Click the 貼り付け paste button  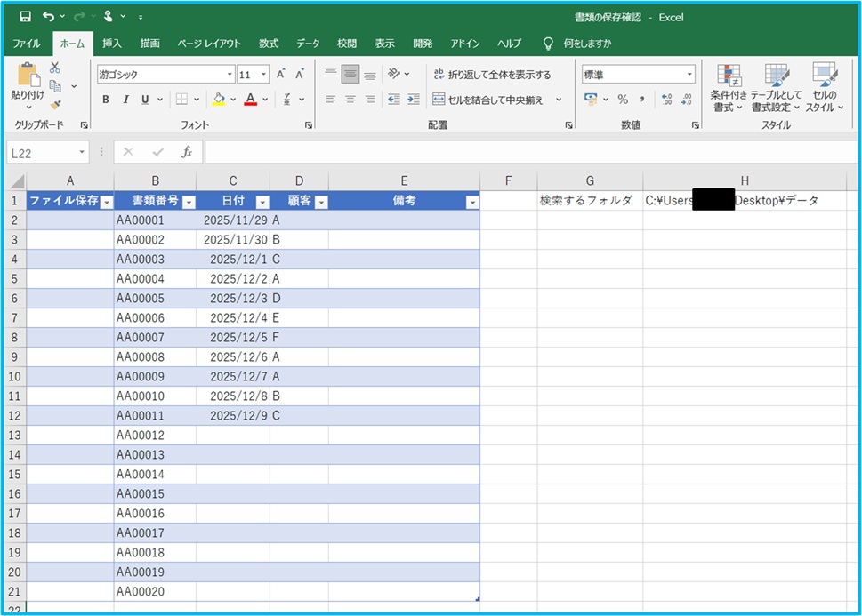click(28, 84)
